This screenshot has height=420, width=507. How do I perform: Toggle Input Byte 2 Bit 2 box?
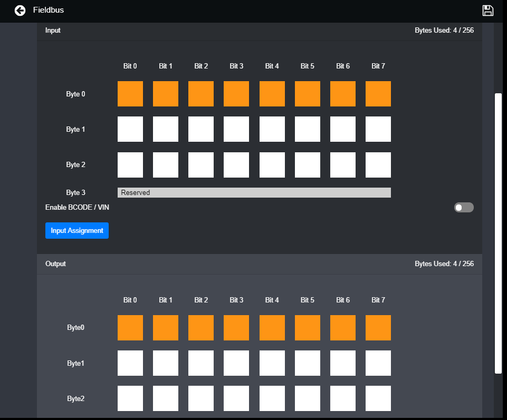click(201, 165)
